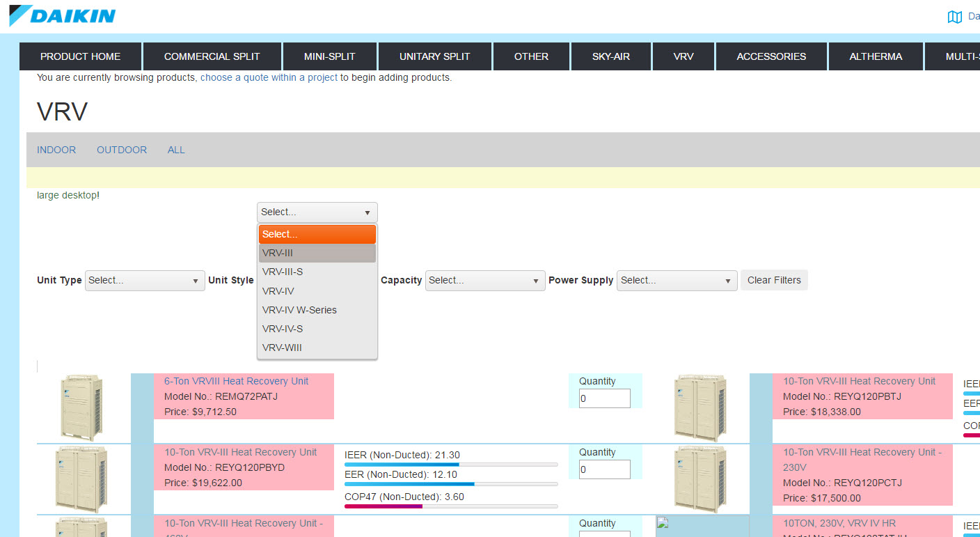980x537 pixels.
Task: Click the OTHER navigation item
Action: pyautogui.click(x=531, y=56)
